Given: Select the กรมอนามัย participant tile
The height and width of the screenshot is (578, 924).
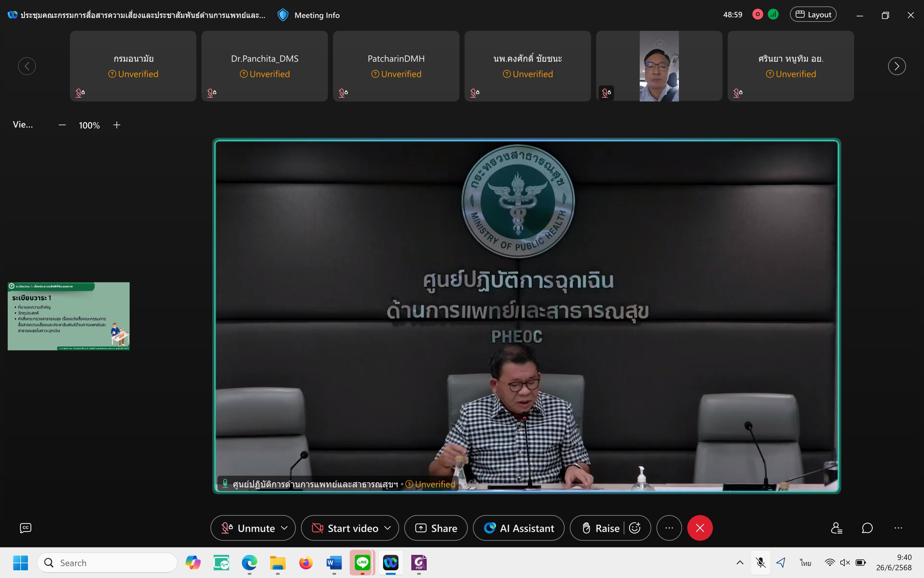Looking at the screenshot, I should coord(133,66).
